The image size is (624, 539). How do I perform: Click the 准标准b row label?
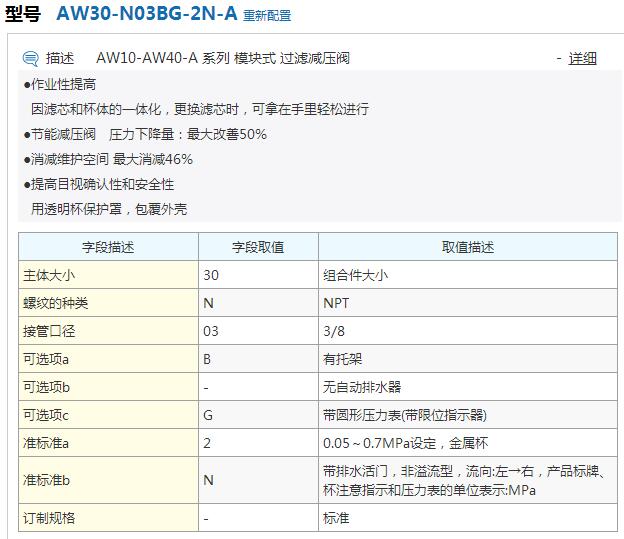tap(108, 480)
